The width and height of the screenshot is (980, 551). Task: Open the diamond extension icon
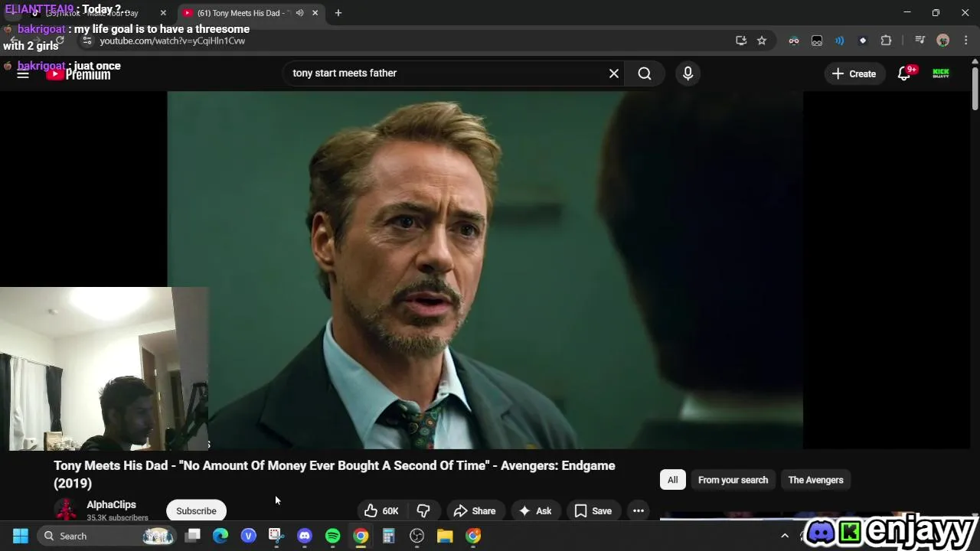863,41
